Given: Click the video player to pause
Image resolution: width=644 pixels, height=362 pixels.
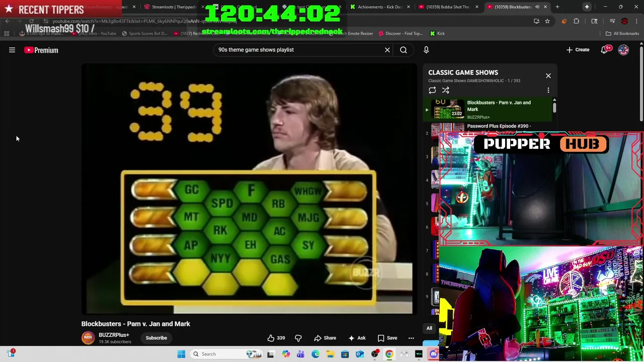Looking at the screenshot, I should (249, 189).
